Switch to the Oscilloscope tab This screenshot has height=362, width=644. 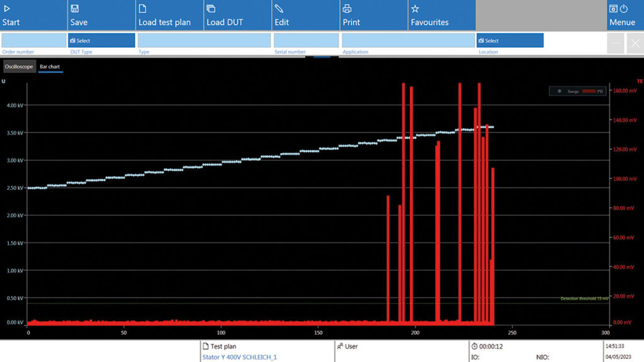click(19, 66)
